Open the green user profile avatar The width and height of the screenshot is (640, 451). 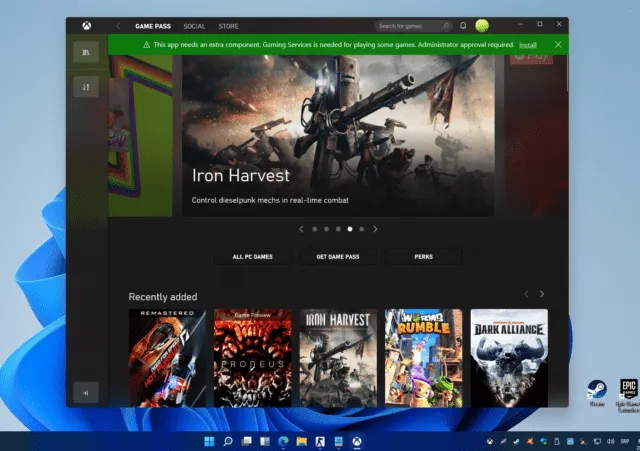click(x=482, y=25)
